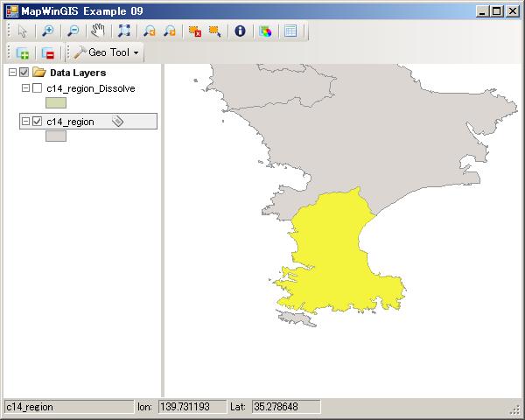Select the arrow pointer tool
This screenshot has width=525, height=420.
pyautogui.click(x=22, y=31)
